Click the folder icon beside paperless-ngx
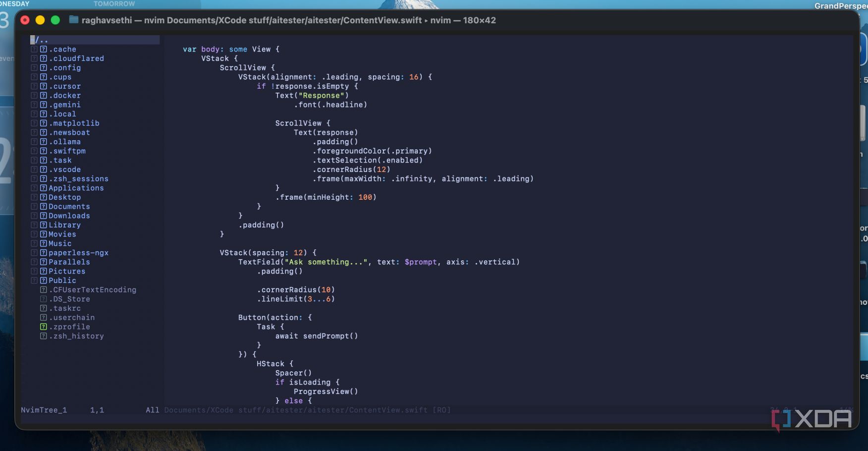Image resolution: width=868 pixels, height=451 pixels. 44,253
